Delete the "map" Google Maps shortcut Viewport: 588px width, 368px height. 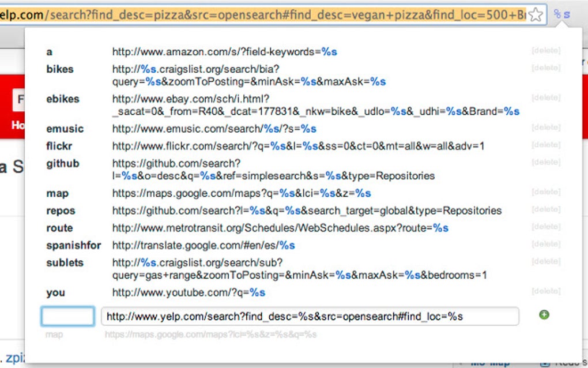(545, 193)
